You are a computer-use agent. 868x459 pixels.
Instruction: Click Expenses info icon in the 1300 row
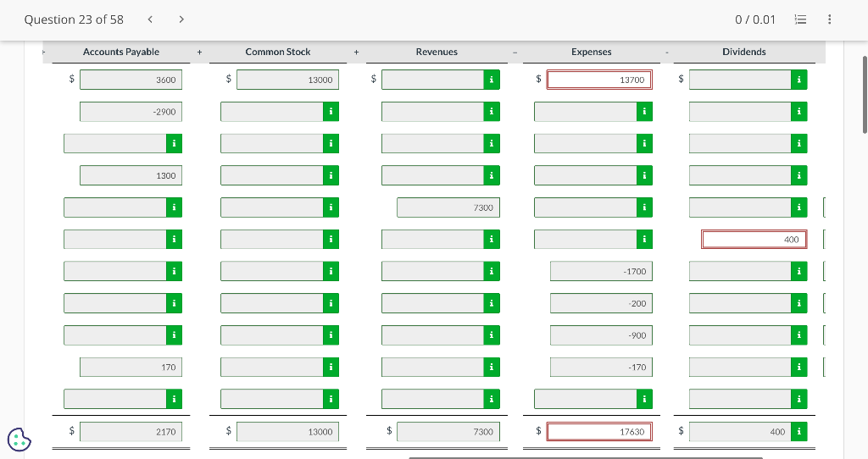(x=644, y=176)
